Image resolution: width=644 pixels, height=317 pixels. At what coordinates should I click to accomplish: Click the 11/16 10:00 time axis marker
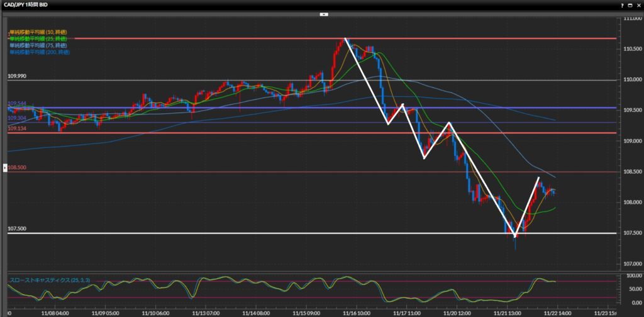(356, 311)
